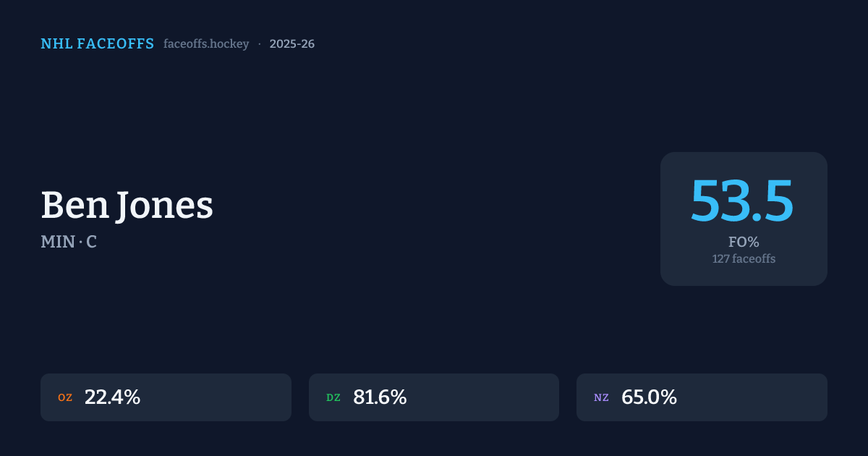
Task: Click the green DZ zone badge
Action: (333, 398)
